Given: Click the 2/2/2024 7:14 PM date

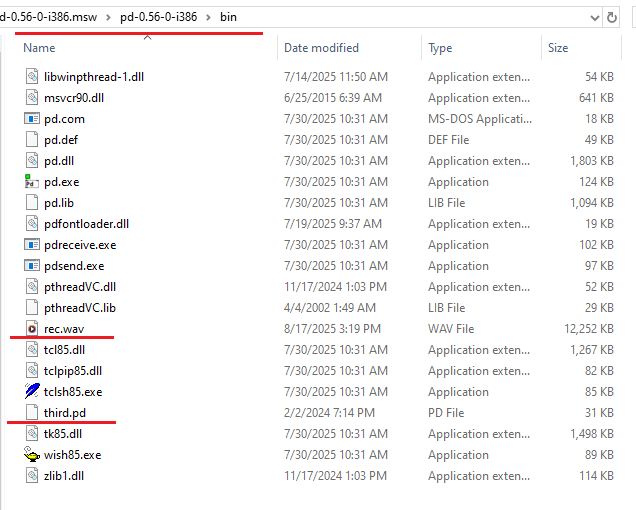Looking at the screenshot, I should click(329, 413).
